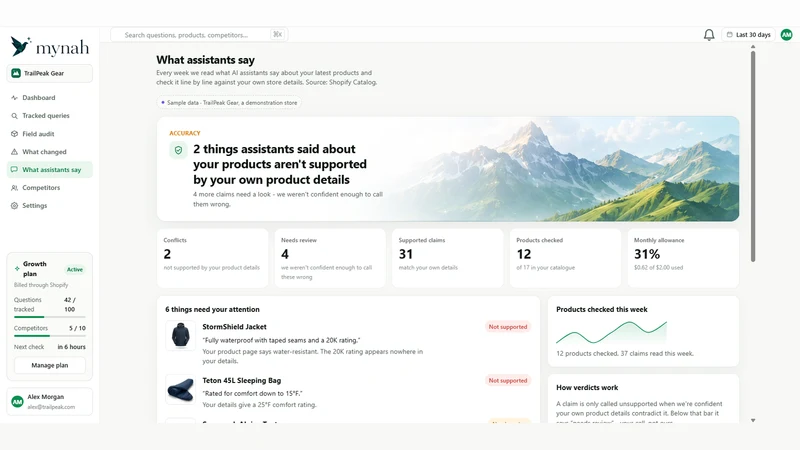Click the scrollbar up arrow
Image resolution: width=800 pixels, height=450 pixels.
click(x=753, y=46)
